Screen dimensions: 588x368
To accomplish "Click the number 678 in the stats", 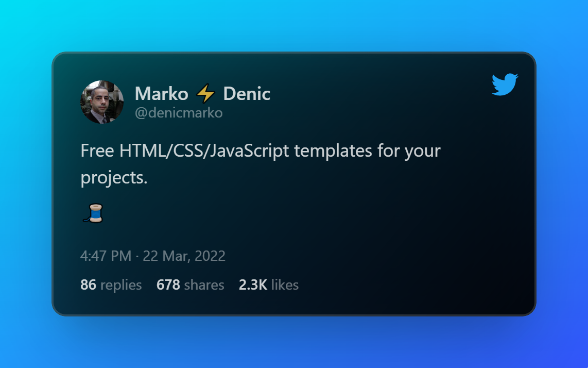I will pos(168,285).
